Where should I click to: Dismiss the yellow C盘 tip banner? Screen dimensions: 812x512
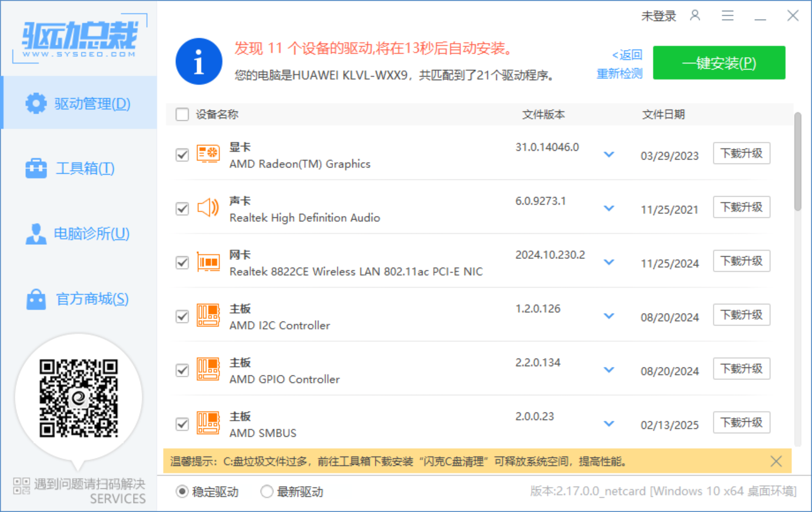pos(776,461)
